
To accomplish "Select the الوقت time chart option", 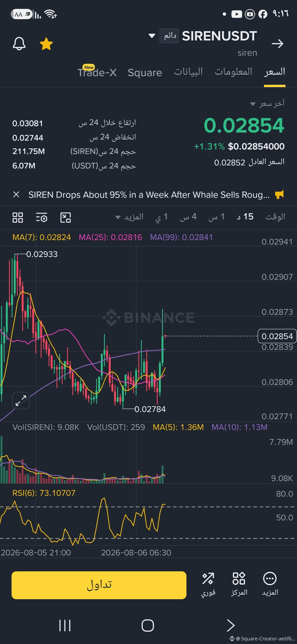I will 275,217.
